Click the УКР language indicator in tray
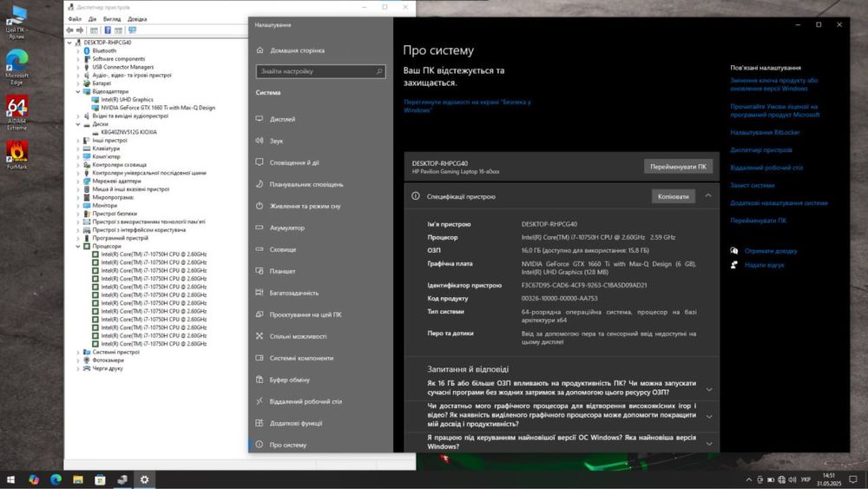 pyautogui.click(x=806, y=479)
